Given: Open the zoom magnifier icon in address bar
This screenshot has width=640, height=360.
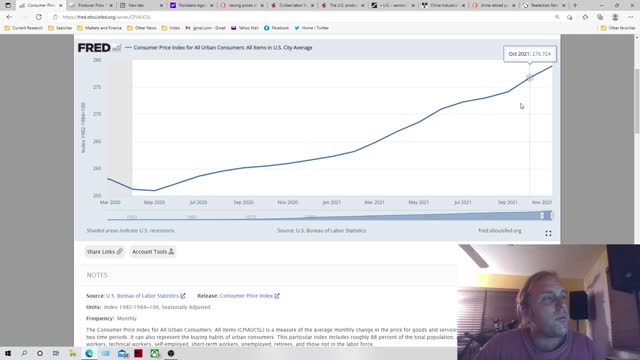Looking at the screenshot, I should 557,17.
